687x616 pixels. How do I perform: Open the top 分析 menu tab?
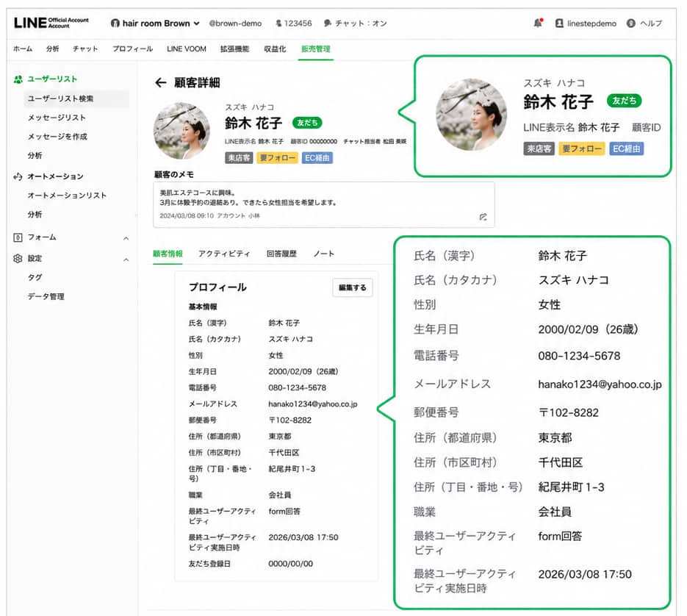[53, 49]
